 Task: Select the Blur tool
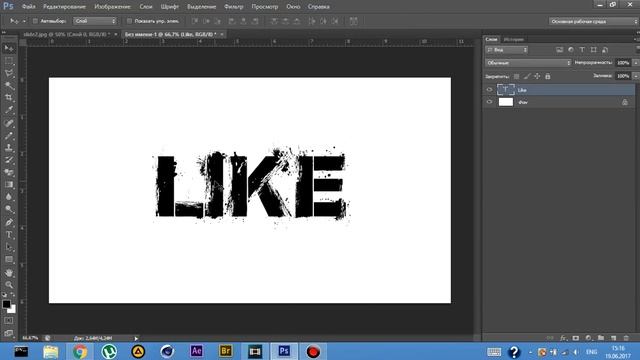point(9,197)
